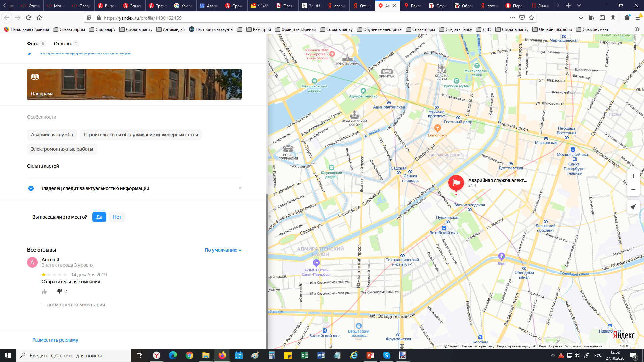Screen dimensions: 644x362
Task: Switch to Отзывы tab
Action: tap(63, 44)
